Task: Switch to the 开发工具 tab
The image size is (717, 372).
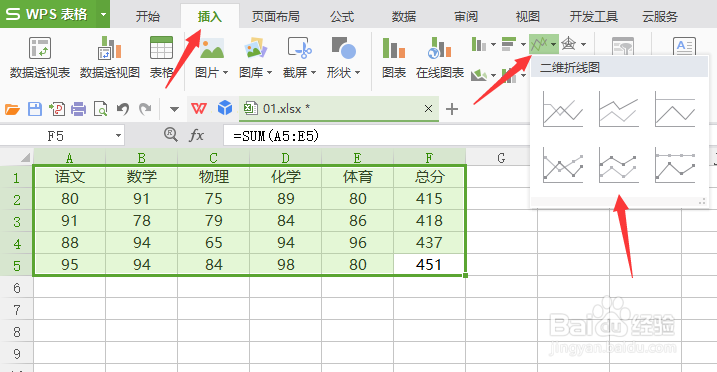Action: click(x=594, y=17)
